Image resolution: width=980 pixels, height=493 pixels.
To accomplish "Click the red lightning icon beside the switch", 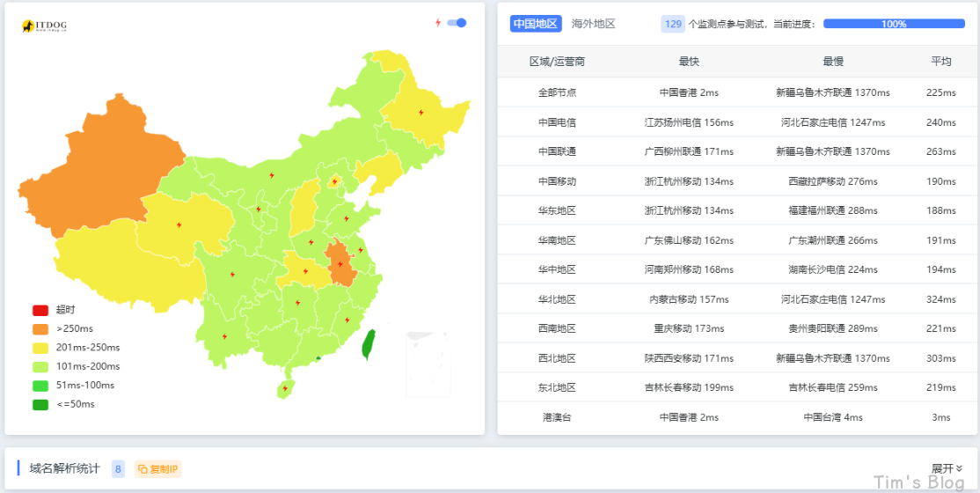I will [438, 23].
